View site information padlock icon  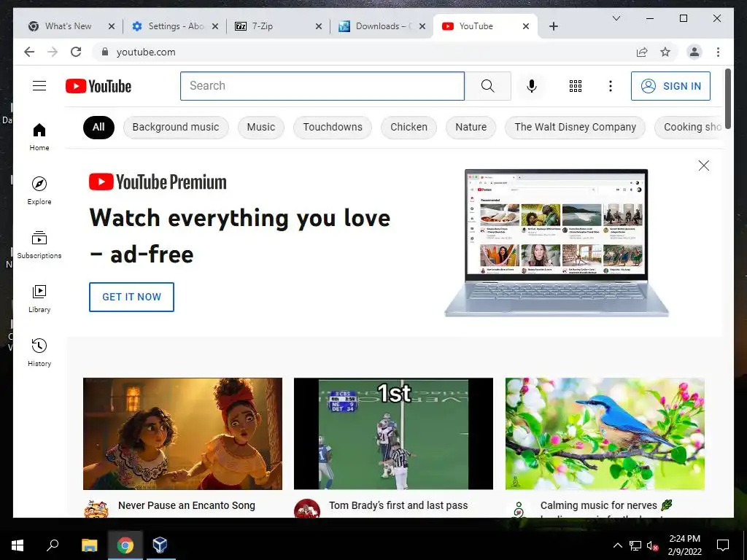click(x=105, y=52)
